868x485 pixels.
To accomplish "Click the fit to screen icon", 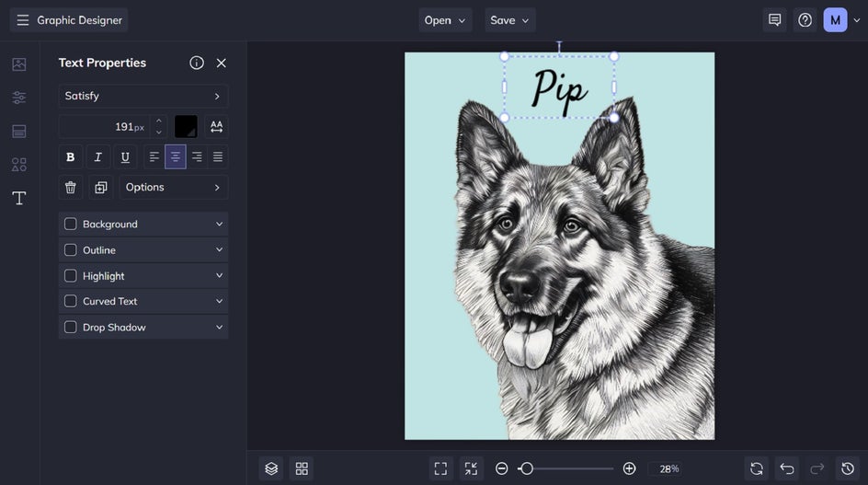I will point(440,468).
